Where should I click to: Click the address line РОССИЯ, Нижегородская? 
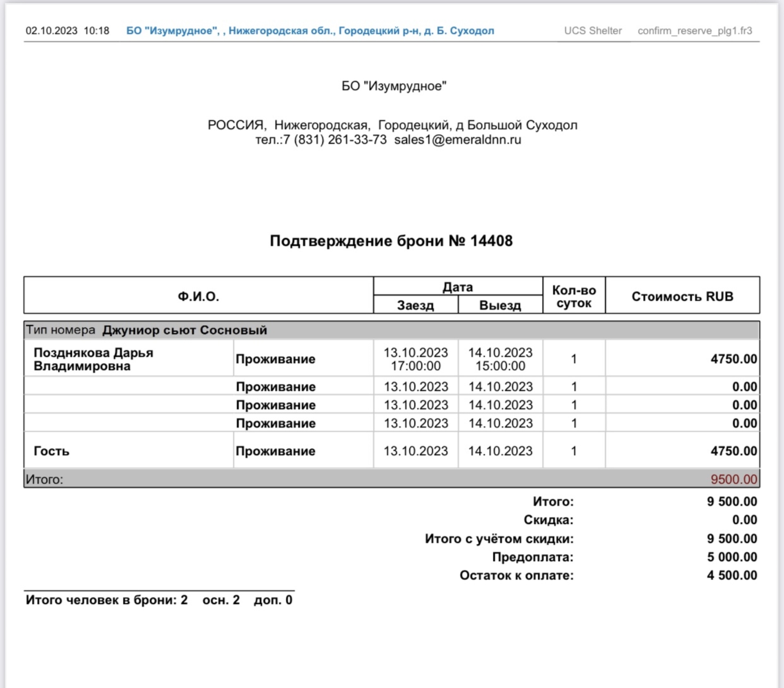tap(392, 125)
